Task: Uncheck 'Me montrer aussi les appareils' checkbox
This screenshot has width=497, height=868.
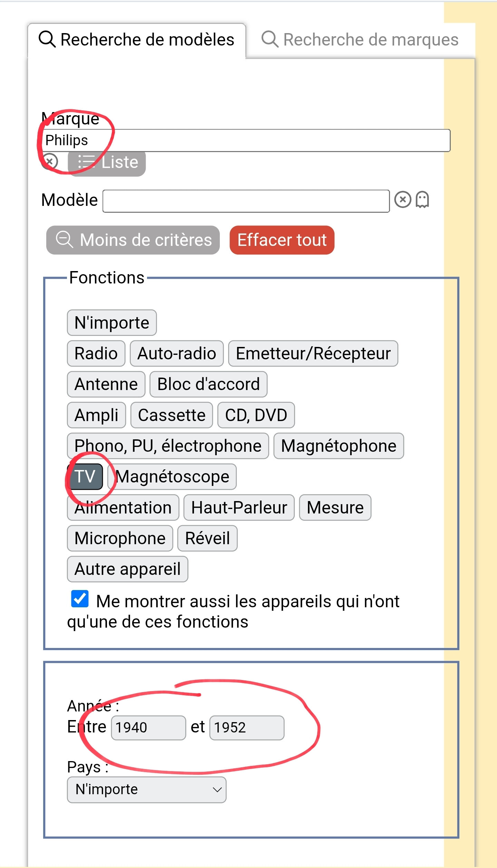Action: [80, 599]
